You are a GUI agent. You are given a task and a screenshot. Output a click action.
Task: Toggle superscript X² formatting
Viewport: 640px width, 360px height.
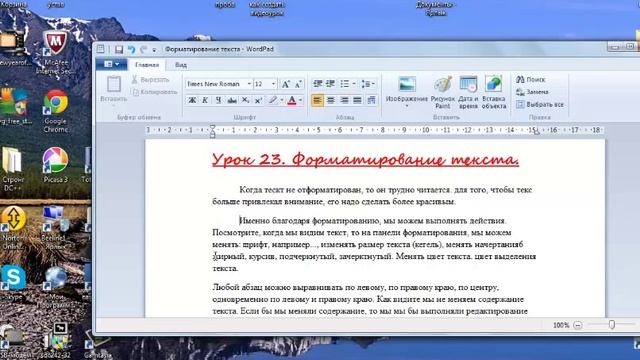(x=258, y=100)
